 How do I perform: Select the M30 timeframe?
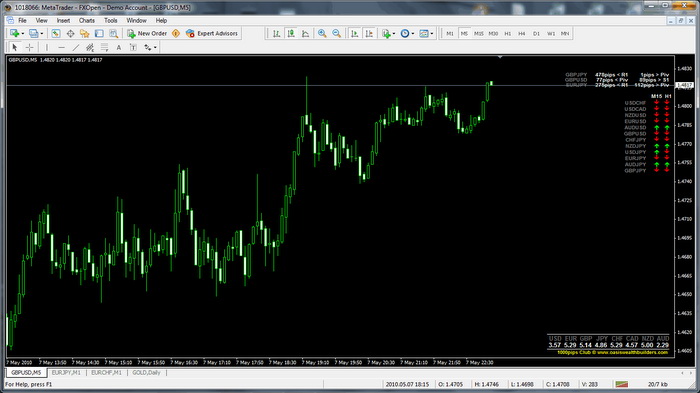pyautogui.click(x=493, y=33)
